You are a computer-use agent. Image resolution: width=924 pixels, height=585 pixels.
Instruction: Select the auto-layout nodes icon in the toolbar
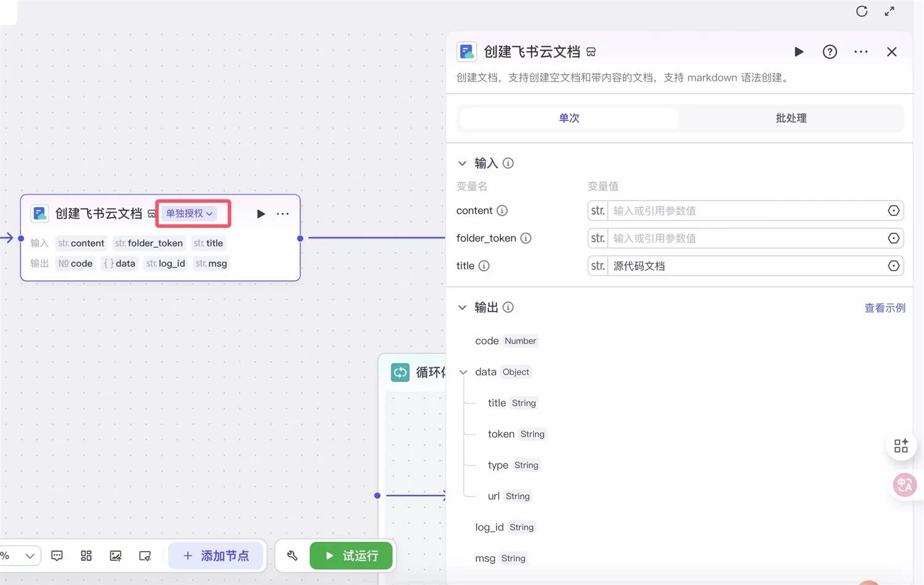(x=86, y=555)
